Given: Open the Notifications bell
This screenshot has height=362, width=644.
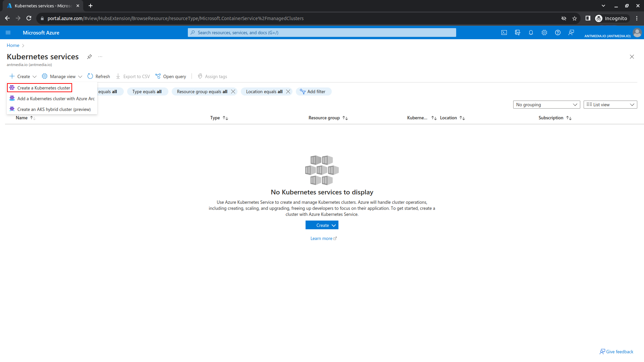Looking at the screenshot, I should [531, 33].
